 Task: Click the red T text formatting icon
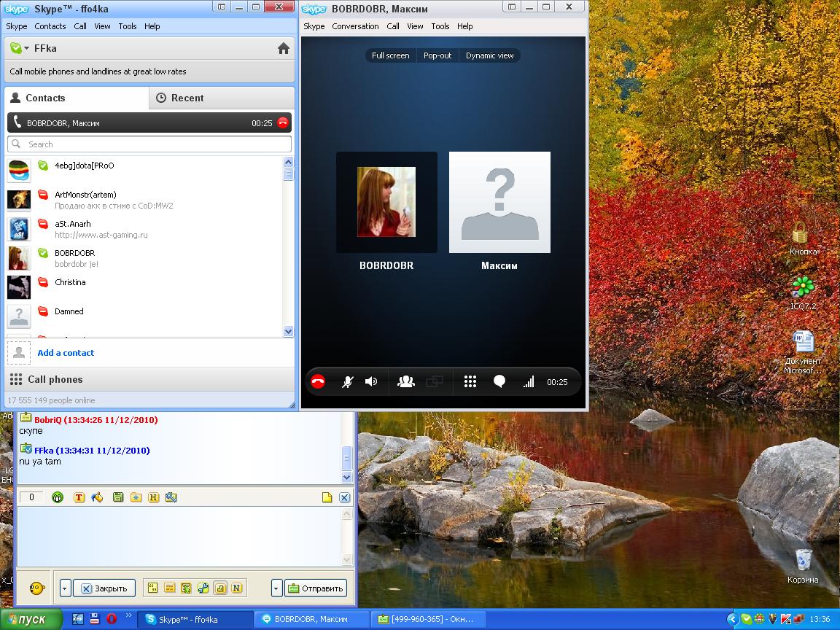tap(79, 497)
